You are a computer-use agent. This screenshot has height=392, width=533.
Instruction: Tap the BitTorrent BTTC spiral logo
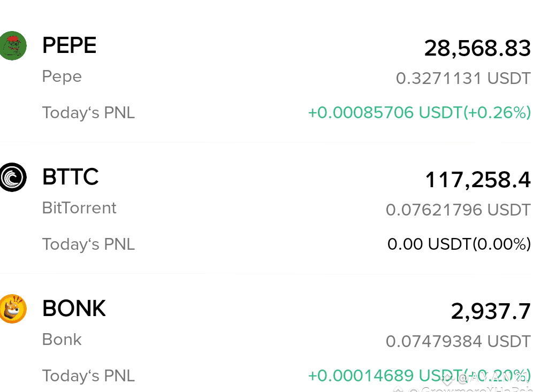[x=13, y=178]
